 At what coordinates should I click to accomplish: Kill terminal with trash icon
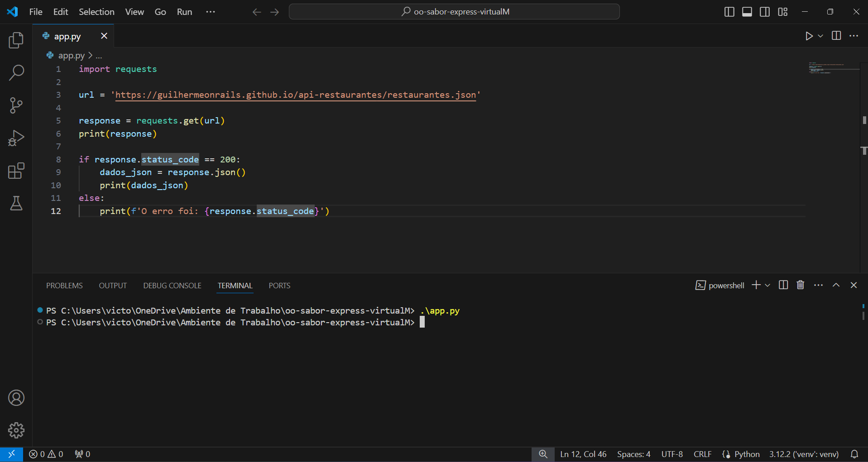point(801,285)
